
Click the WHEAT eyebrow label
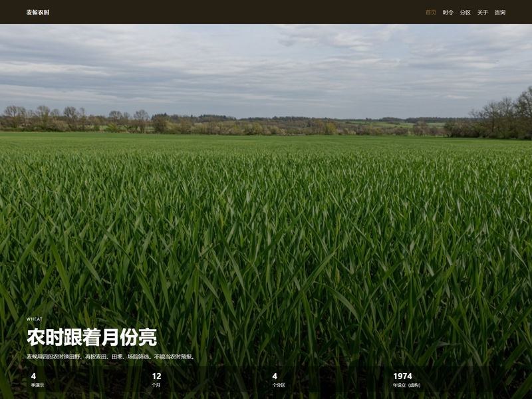(x=35, y=319)
